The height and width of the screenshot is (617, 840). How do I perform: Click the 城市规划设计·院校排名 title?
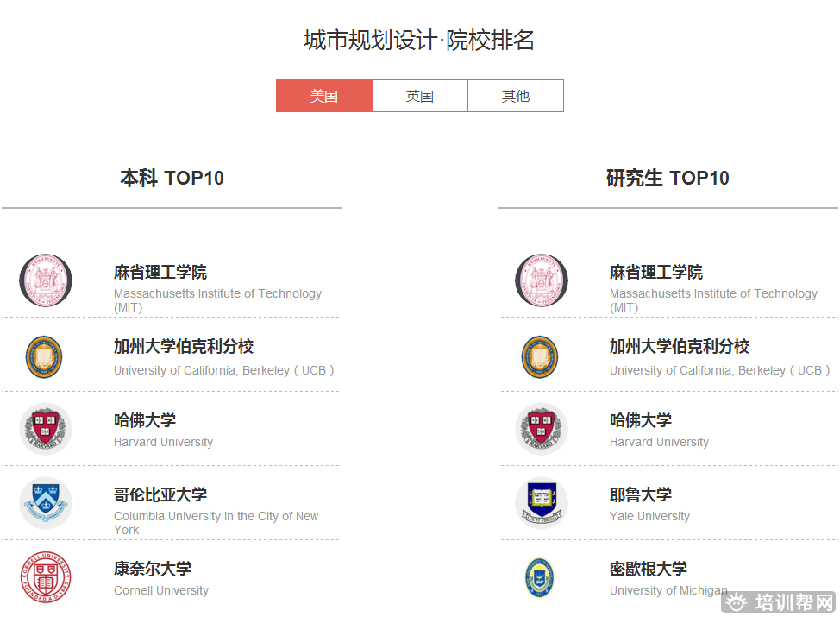tap(419, 41)
